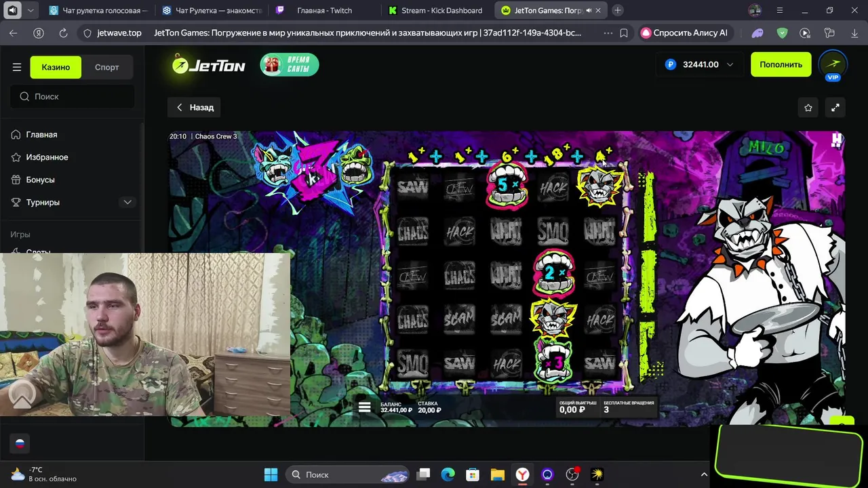The width and height of the screenshot is (868, 488).
Task: Switch to the Спорт tab
Action: 107,67
